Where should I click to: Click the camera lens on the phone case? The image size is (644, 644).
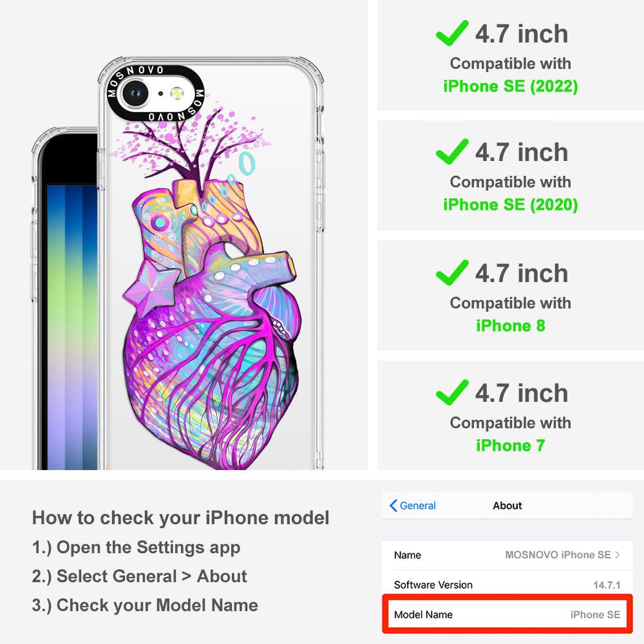point(135,93)
